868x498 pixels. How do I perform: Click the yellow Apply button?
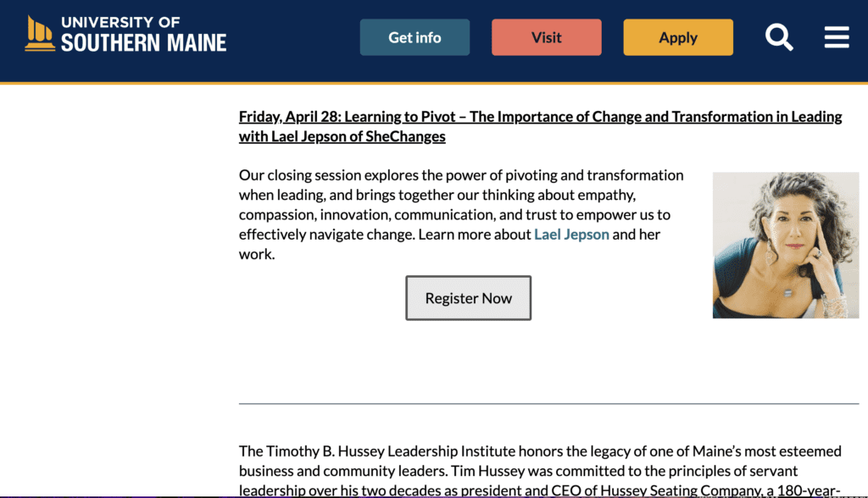click(x=678, y=37)
